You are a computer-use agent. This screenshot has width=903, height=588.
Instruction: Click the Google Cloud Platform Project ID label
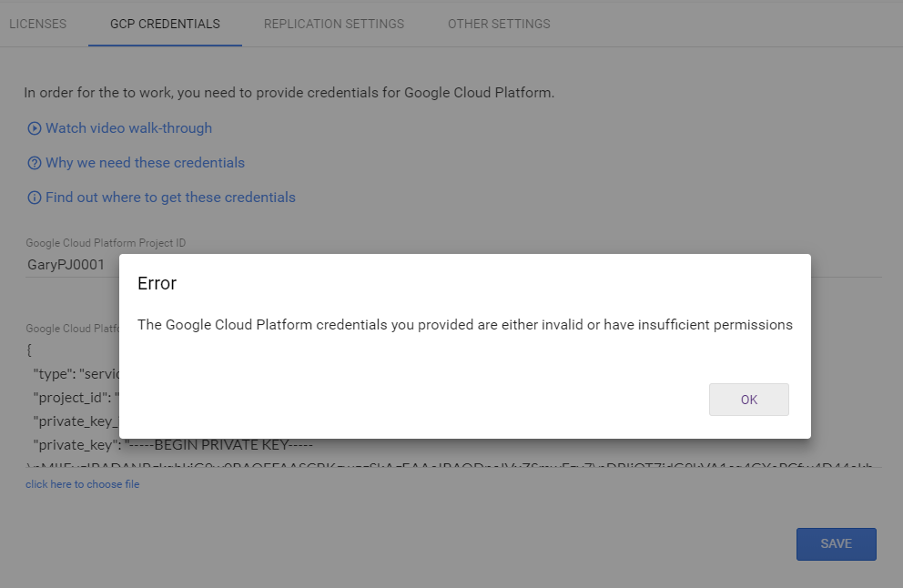106,243
